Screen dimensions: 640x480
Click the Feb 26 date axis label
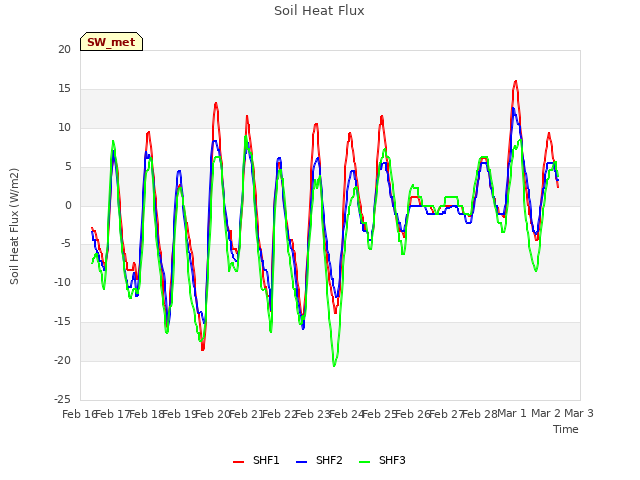click(413, 414)
